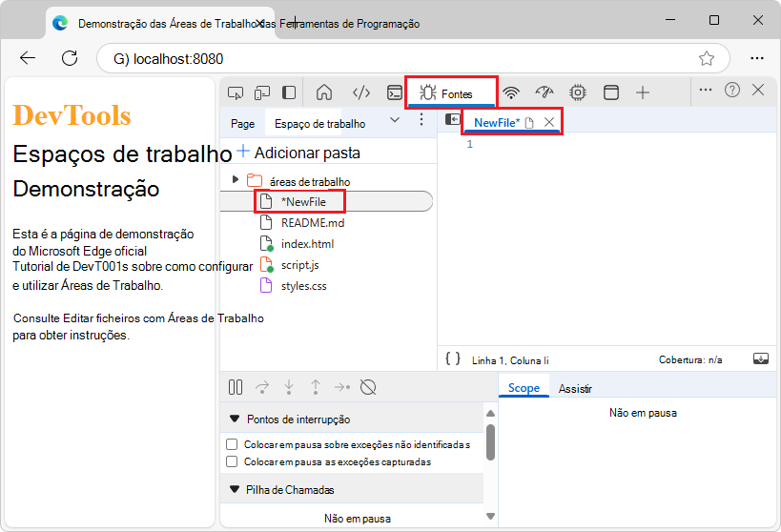Close the NewFile* editor tab

point(549,123)
